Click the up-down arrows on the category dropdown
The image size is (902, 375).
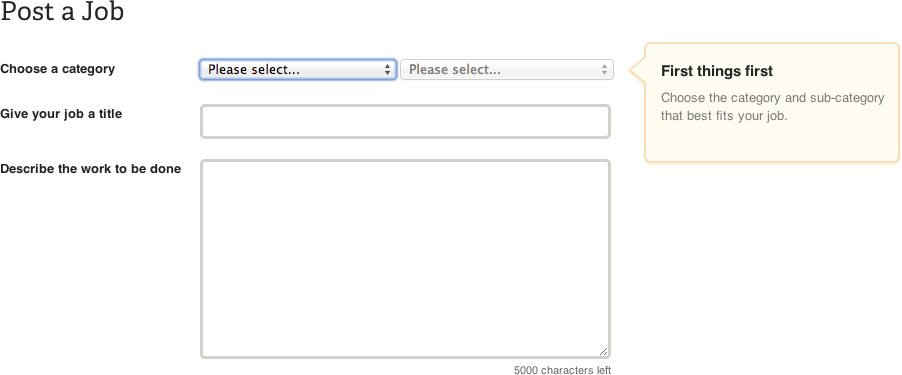click(388, 70)
